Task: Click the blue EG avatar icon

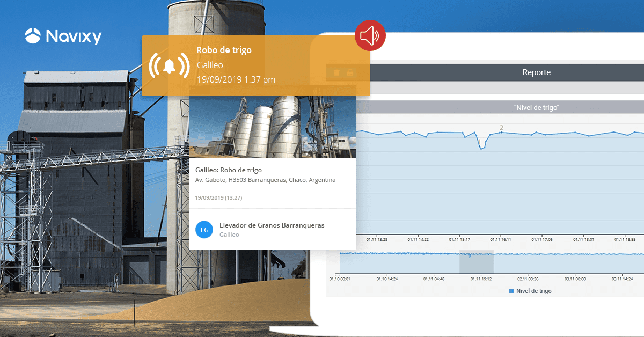Action: click(204, 230)
